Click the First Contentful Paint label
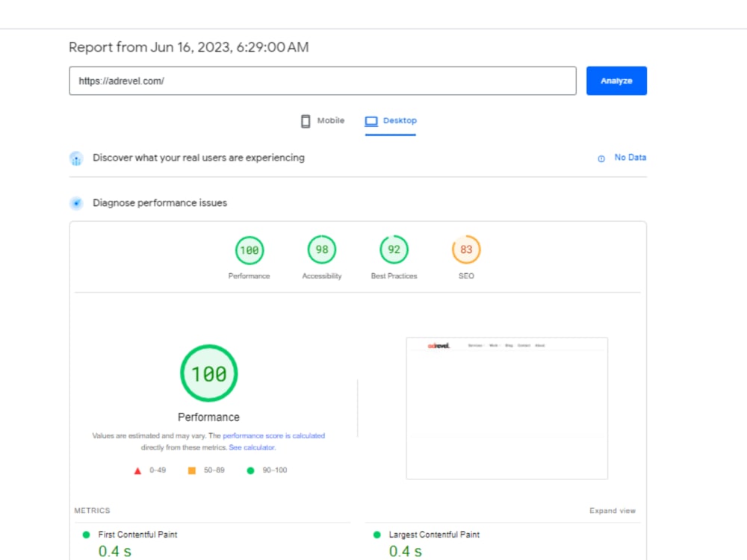The image size is (747, 560). [x=137, y=535]
